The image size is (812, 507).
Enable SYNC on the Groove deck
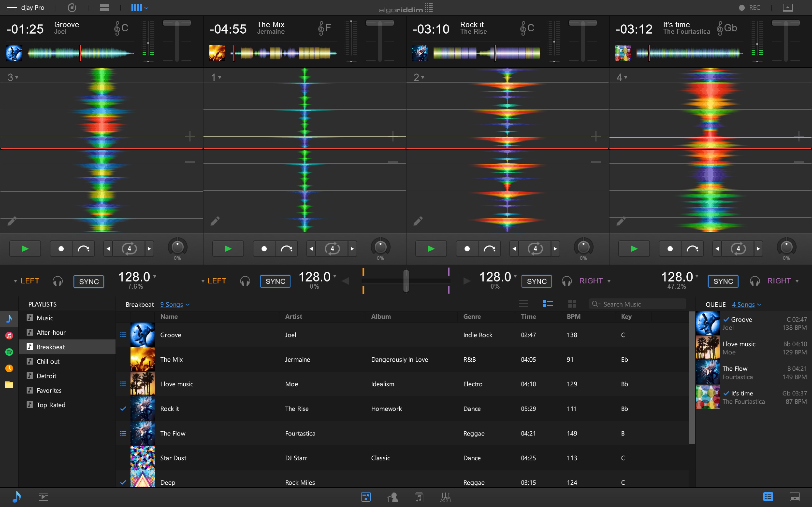click(x=89, y=281)
